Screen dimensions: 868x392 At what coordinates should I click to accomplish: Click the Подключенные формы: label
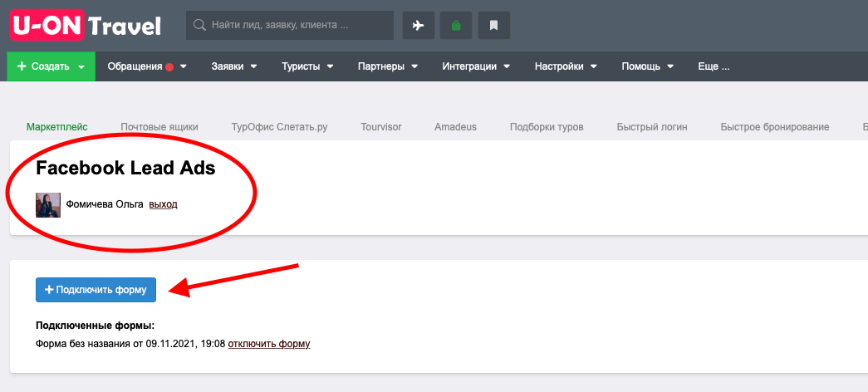tap(96, 326)
